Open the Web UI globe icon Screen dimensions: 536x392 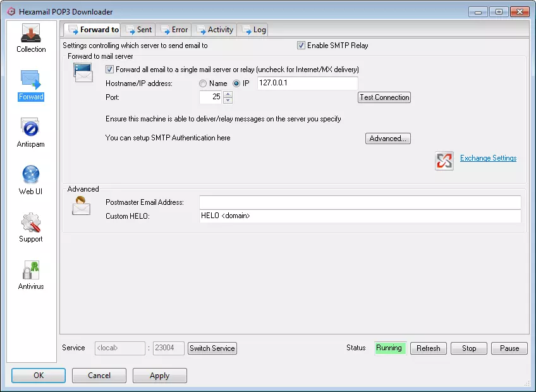point(30,175)
